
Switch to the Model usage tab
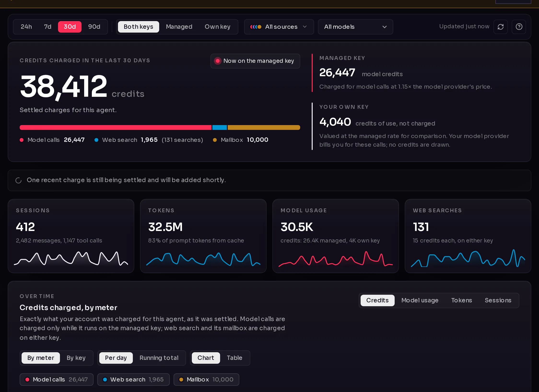click(x=420, y=300)
